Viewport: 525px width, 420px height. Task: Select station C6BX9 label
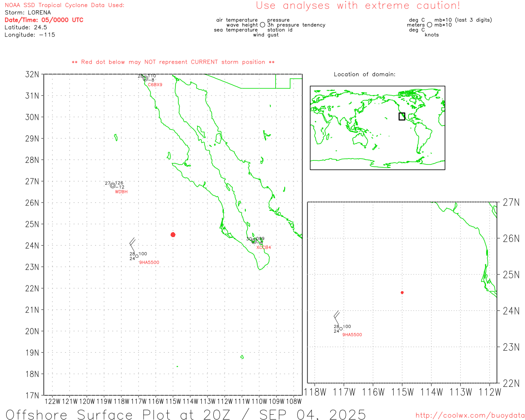[x=155, y=85]
